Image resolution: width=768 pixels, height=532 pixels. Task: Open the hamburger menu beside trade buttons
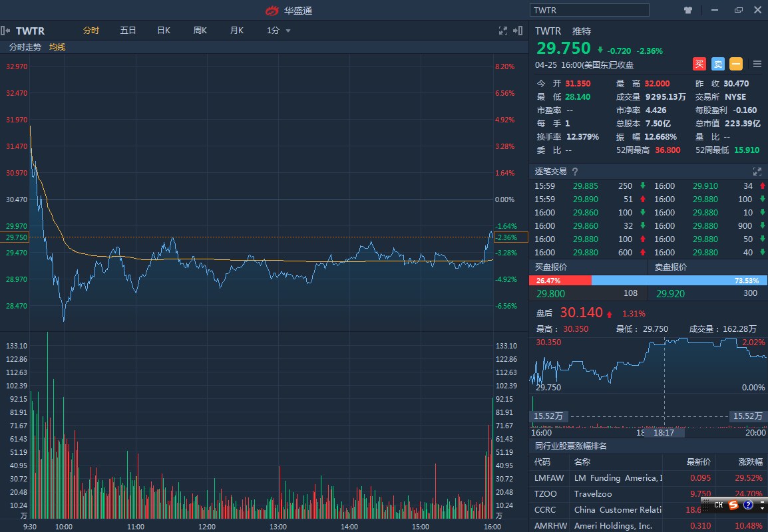pos(757,64)
